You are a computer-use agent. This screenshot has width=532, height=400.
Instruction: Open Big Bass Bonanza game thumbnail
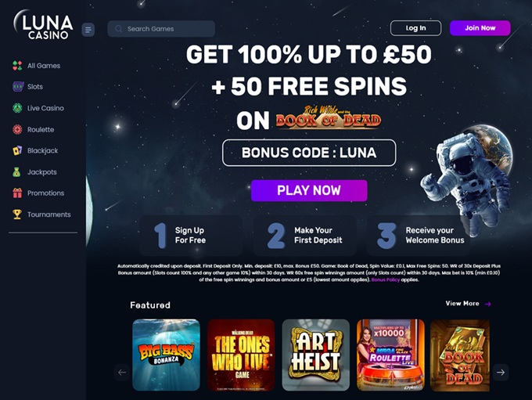tap(166, 355)
